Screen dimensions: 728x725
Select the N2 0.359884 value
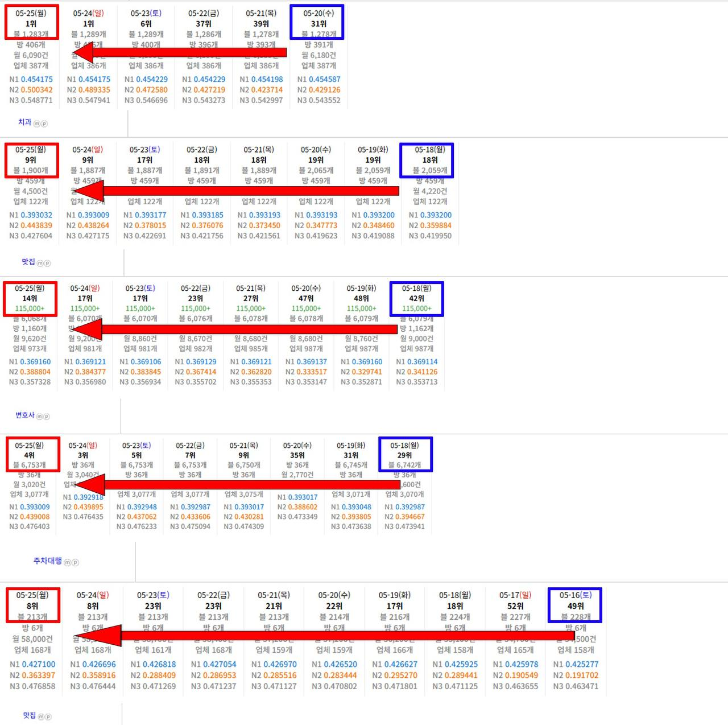(430, 225)
